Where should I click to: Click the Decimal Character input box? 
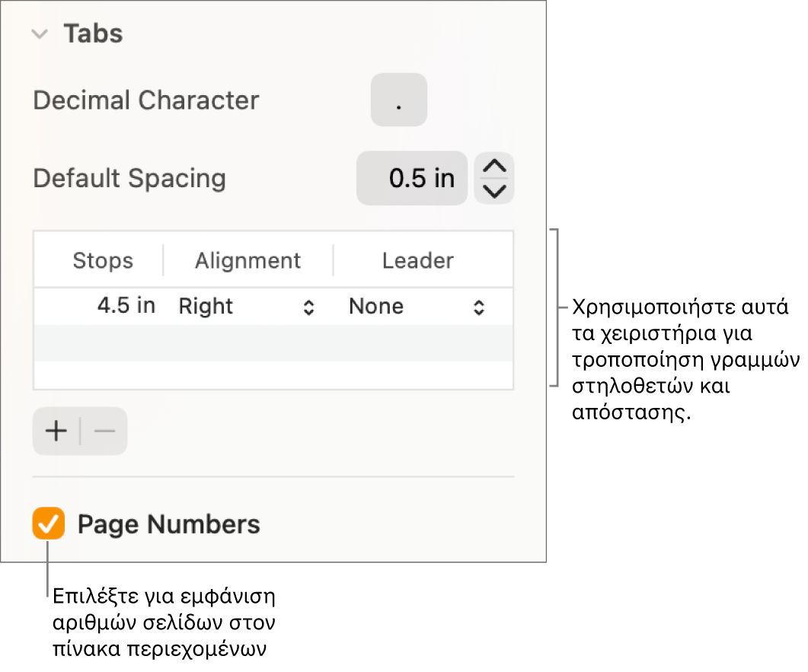tap(398, 100)
